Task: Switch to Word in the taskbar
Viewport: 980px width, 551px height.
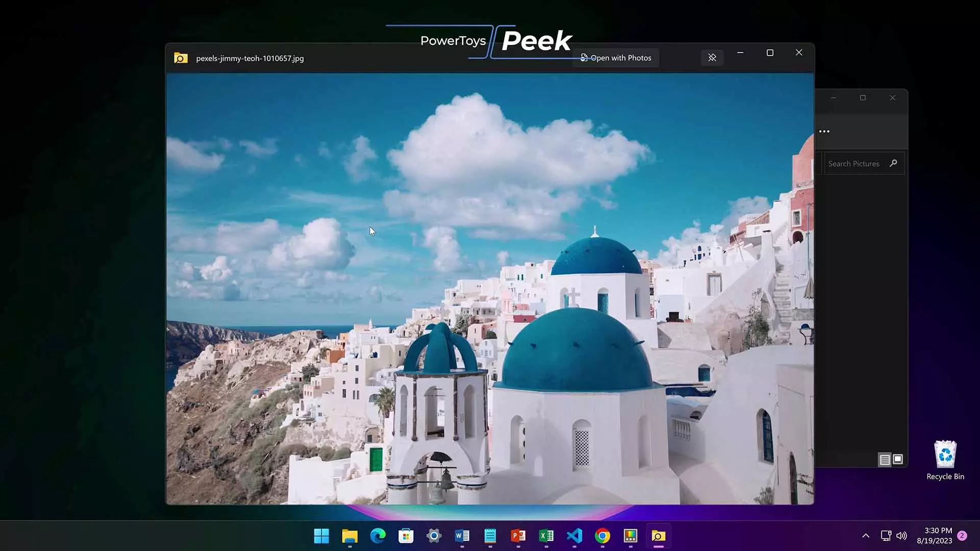Action: (462, 536)
